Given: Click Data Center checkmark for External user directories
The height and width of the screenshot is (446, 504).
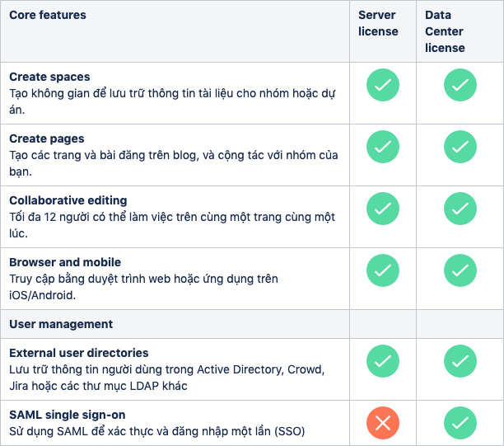Looking at the screenshot, I should tap(460, 361).
